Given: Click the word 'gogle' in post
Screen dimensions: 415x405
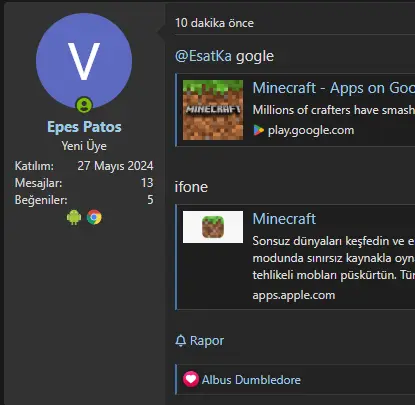Looking at the screenshot, I should click(255, 56).
